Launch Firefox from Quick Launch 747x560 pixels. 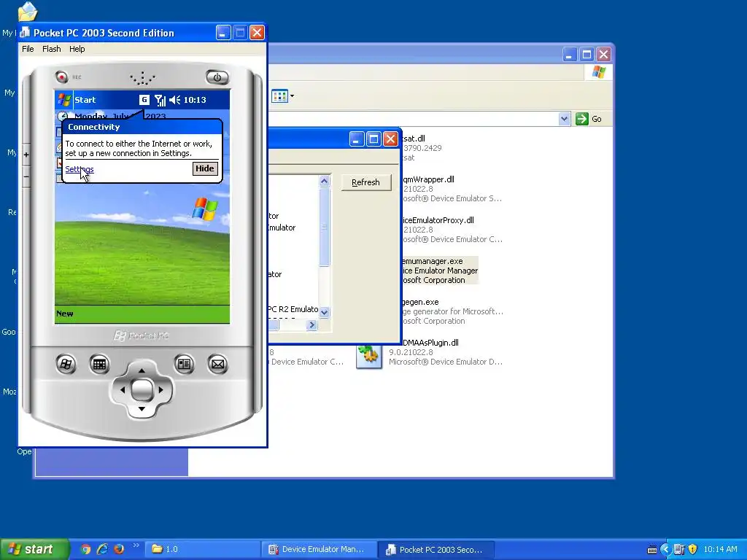pos(119,549)
